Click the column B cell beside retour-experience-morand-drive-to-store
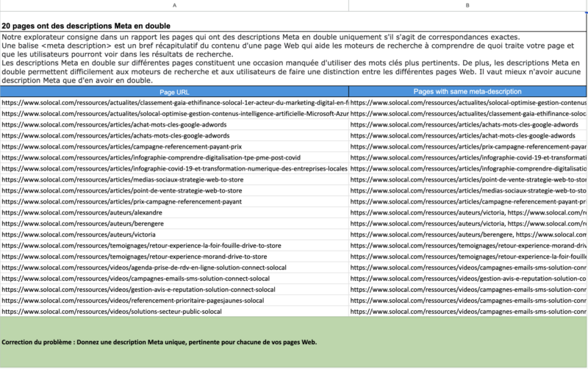Image resolution: width=588 pixels, height=369 pixels. 467,257
